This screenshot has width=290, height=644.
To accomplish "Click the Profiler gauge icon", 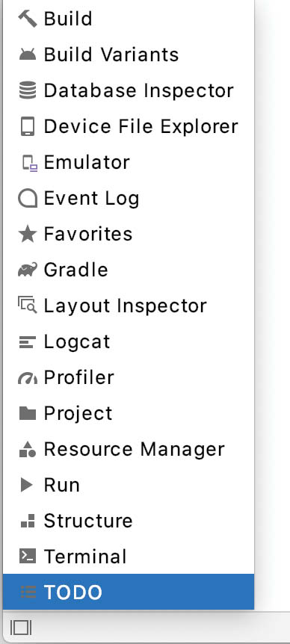I will pos(28,379).
